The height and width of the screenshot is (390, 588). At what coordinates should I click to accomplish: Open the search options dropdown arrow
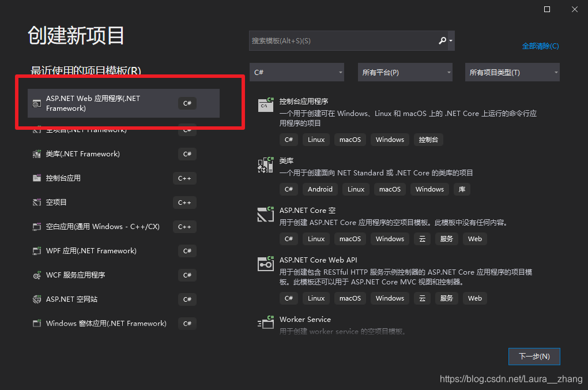[451, 40]
